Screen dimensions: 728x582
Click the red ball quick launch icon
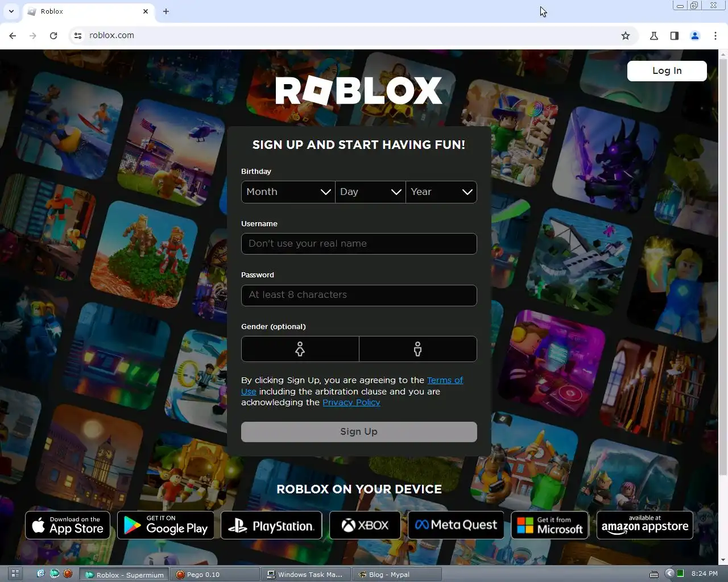tap(68, 574)
